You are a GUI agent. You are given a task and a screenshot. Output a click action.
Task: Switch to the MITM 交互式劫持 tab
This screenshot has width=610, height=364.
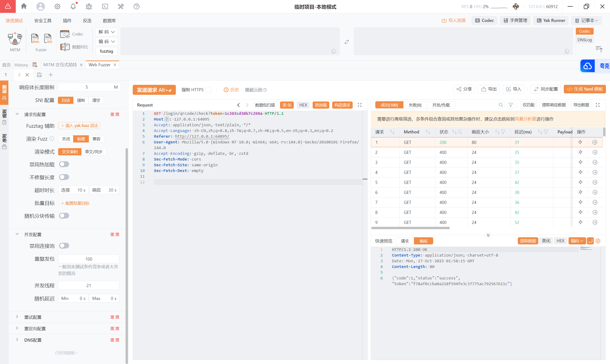coord(60,65)
